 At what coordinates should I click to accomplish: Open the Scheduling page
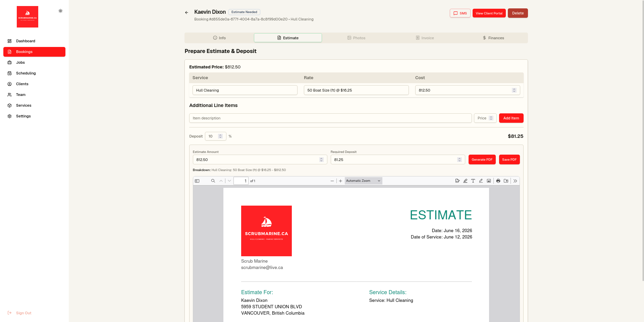pyautogui.click(x=34, y=73)
